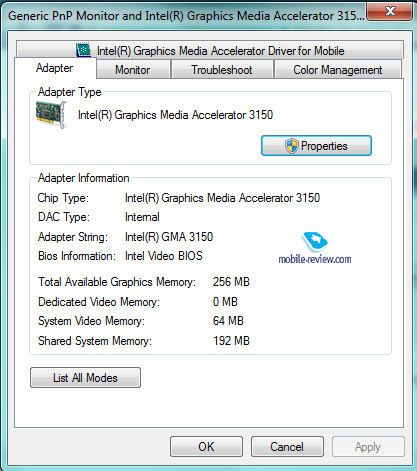Go to the Color Management tab
The height and width of the screenshot is (471, 417).
click(337, 70)
